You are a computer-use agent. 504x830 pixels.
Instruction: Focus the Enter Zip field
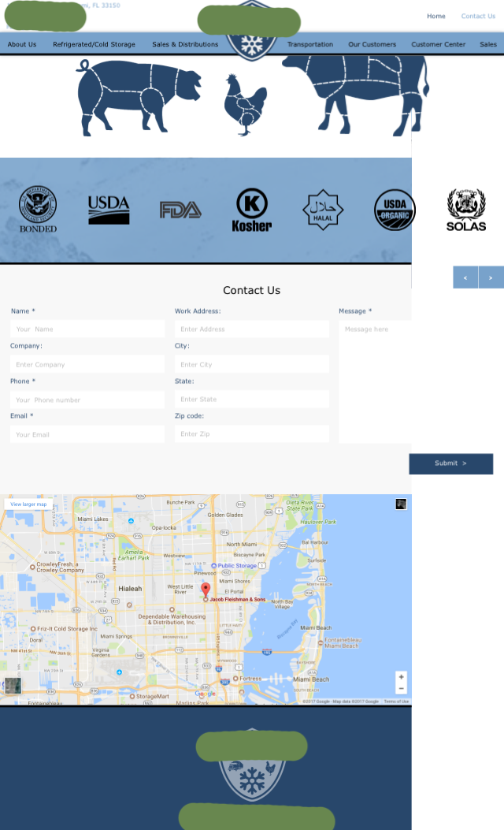[252, 434]
